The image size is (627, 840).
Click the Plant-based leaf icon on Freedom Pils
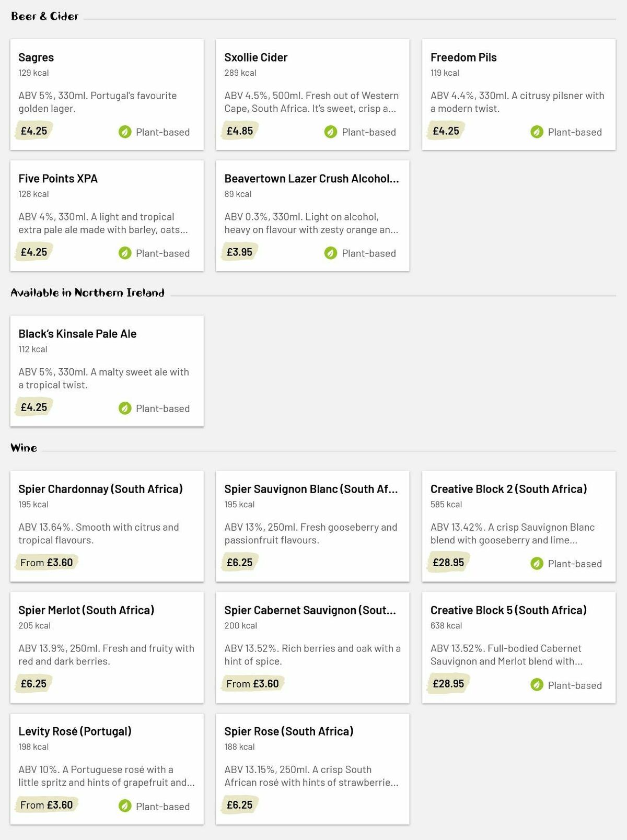pyautogui.click(x=536, y=132)
